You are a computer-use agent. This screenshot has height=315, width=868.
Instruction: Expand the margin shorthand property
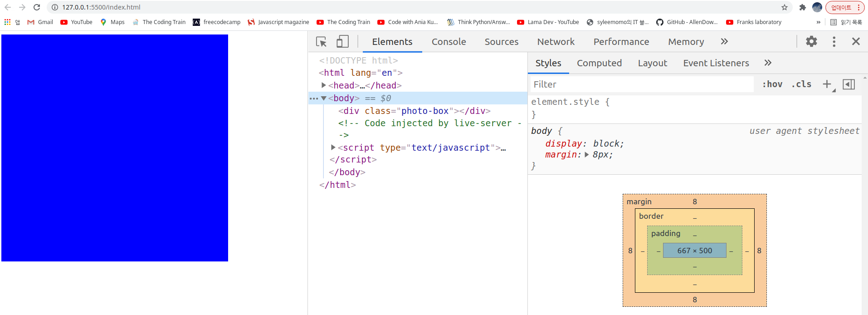(x=587, y=155)
